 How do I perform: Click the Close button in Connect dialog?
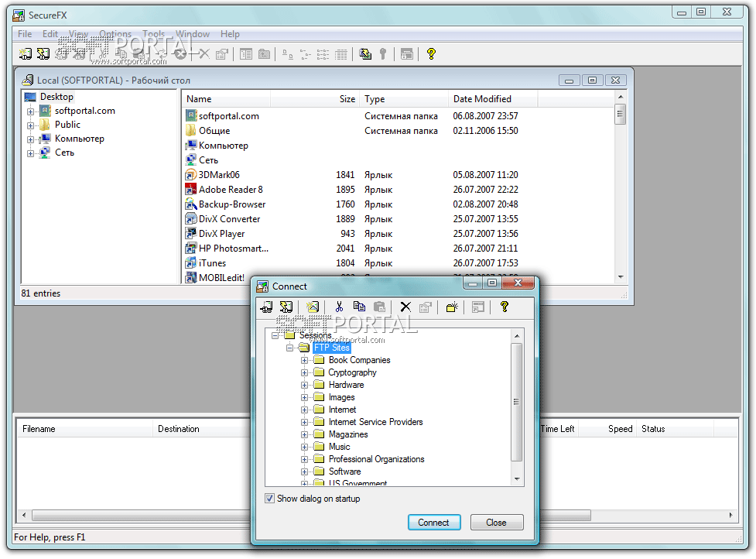496,523
